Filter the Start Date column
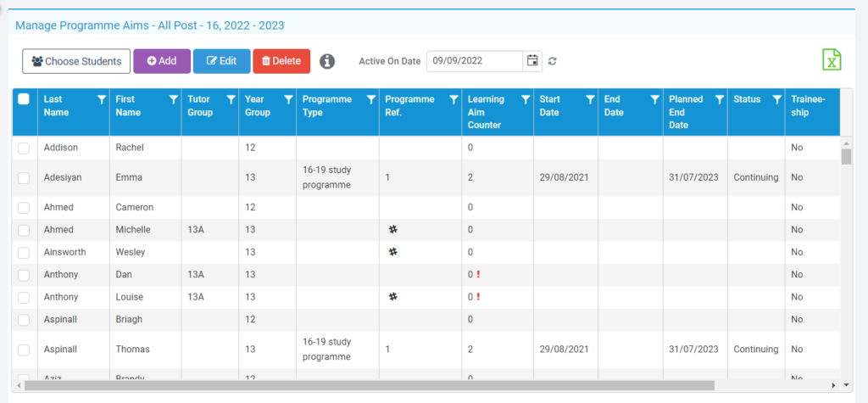The height and width of the screenshot is (403, 868). pos(591,100)
